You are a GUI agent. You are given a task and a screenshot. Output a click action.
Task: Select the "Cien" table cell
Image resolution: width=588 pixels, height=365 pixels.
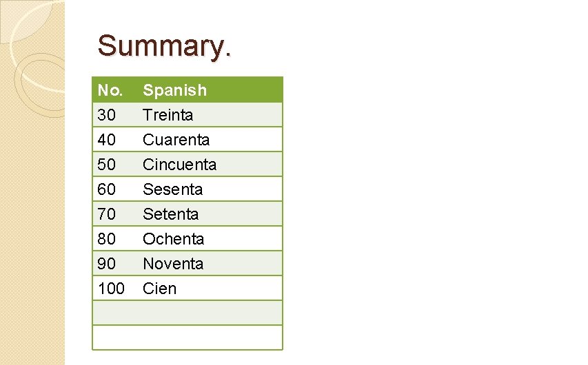point(159,289)
